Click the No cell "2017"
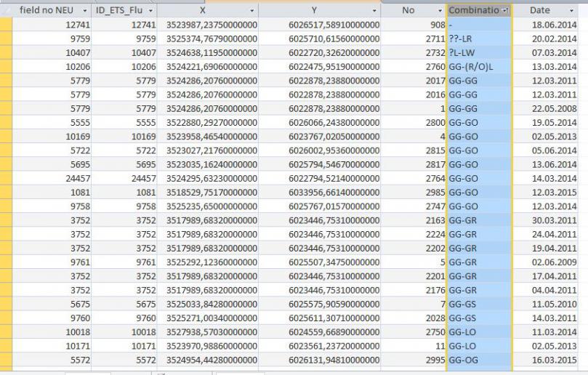The width and height of the screenshot is (588, 375). [x=414, y=81]
